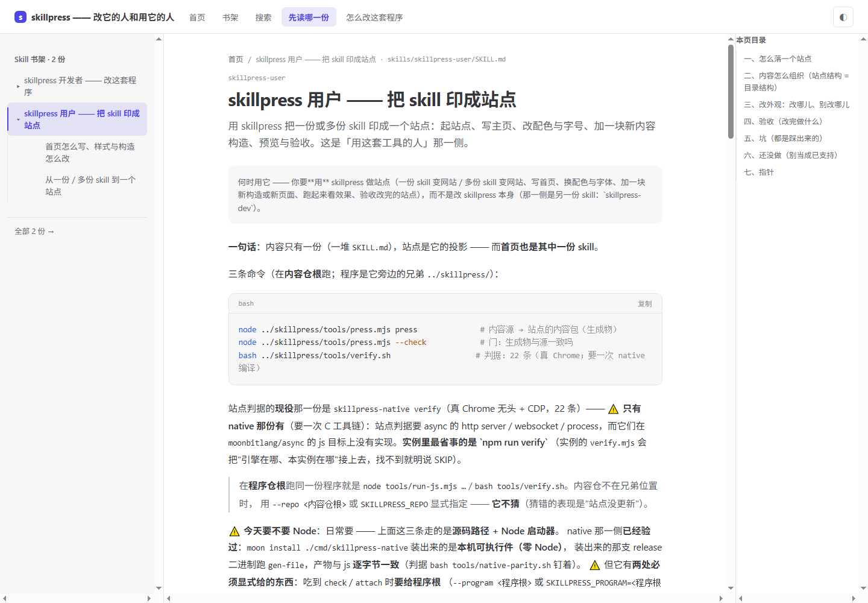Jump to 二、内容怎么组织 section
868x603 pixels.
pos(796,81)
